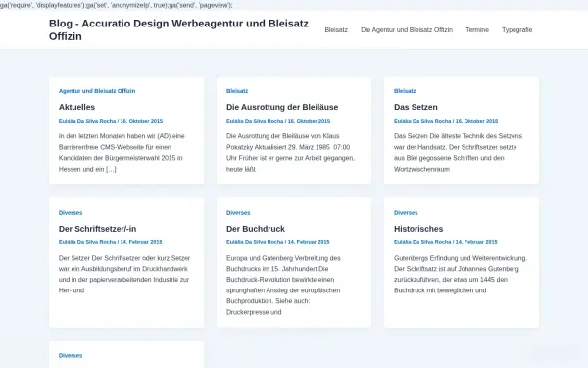Click excerpt about Ausbildungsberuf im Druckhandwerk
Image resolution: width=588 pixels, height=368 pixels.
[x=124, y=274]
